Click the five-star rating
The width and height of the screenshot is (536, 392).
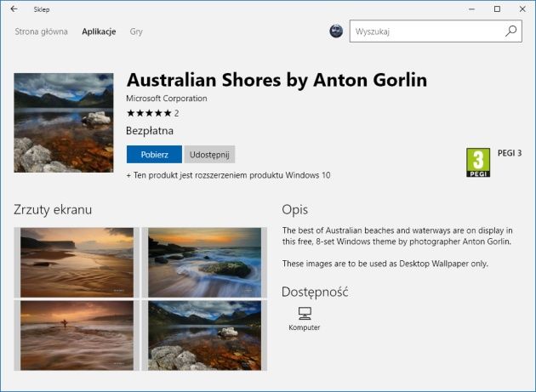point(149,113)
